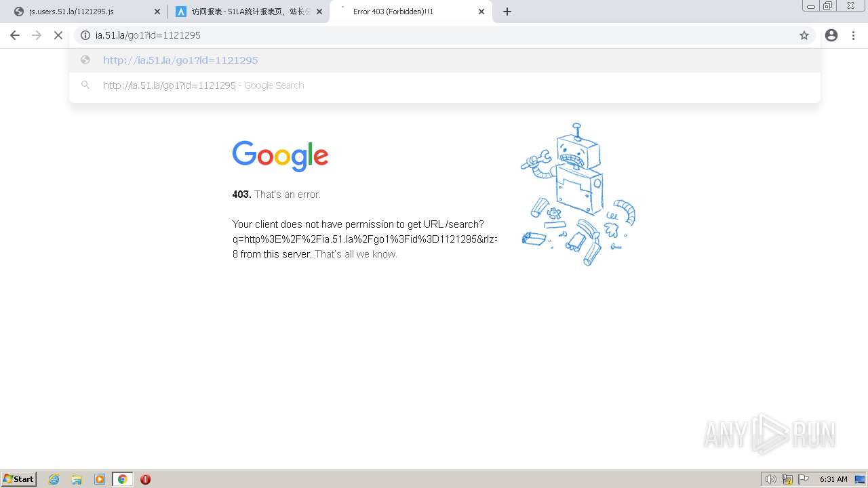Screen dimensions: 868x488
Task: Restore down the Chrome window
Action: [828, 5]
